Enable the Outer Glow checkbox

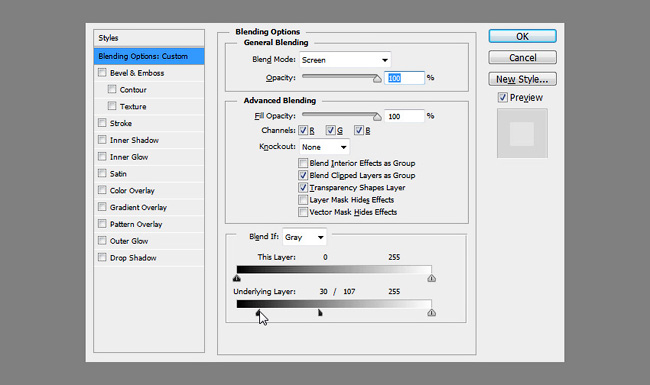(102, 240)
